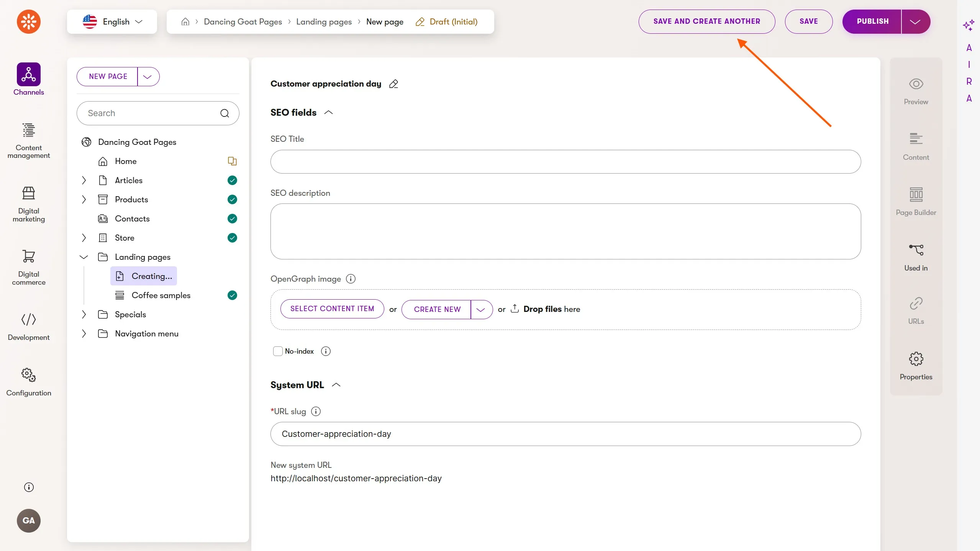Switch to the Used in tab
This screenshot has width=980, height=551.
916,257
